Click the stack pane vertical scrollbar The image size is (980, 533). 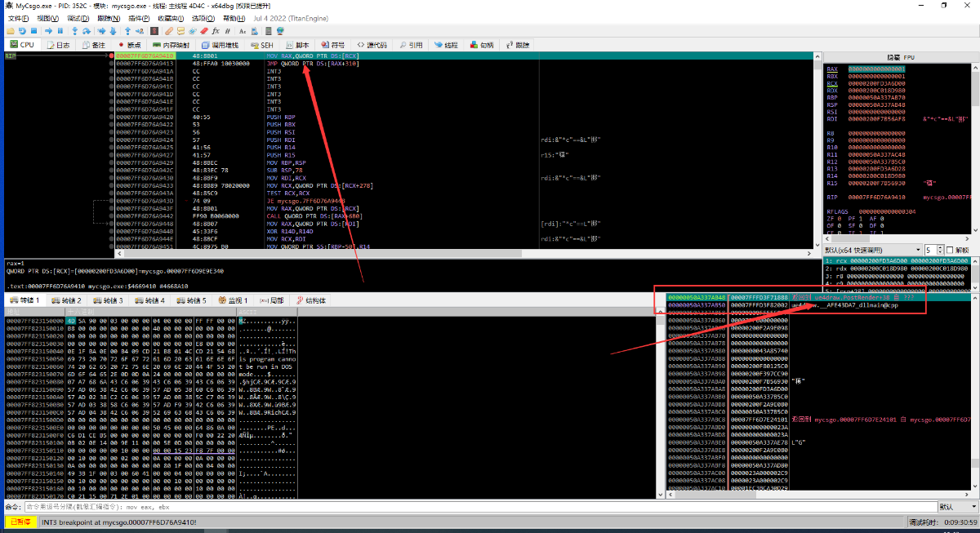tap(974, 392)
